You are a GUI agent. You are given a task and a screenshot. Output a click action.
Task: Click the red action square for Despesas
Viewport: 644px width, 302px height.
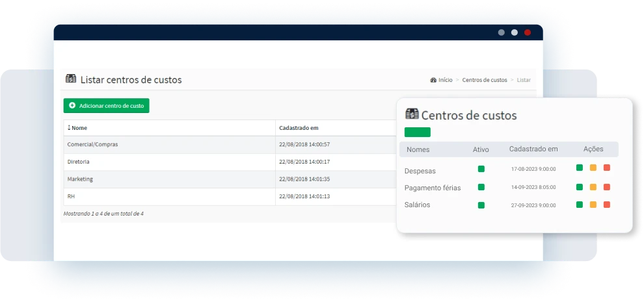point(607,168)
